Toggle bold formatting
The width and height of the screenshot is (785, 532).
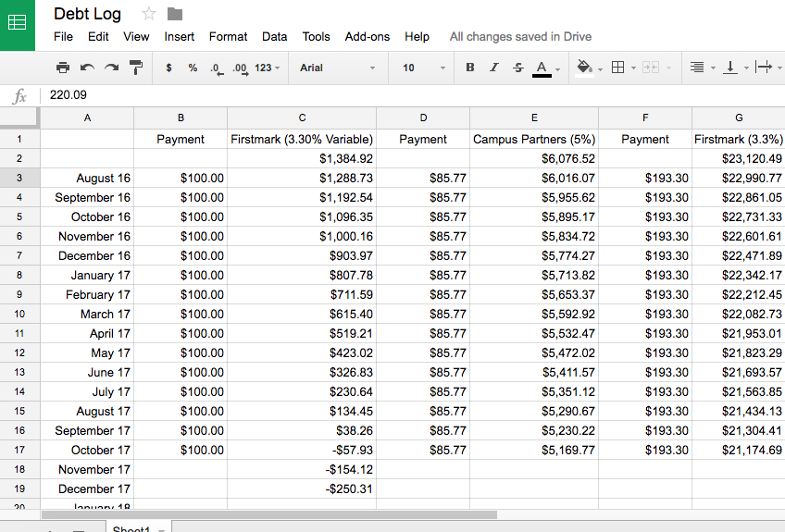point(469,68)
